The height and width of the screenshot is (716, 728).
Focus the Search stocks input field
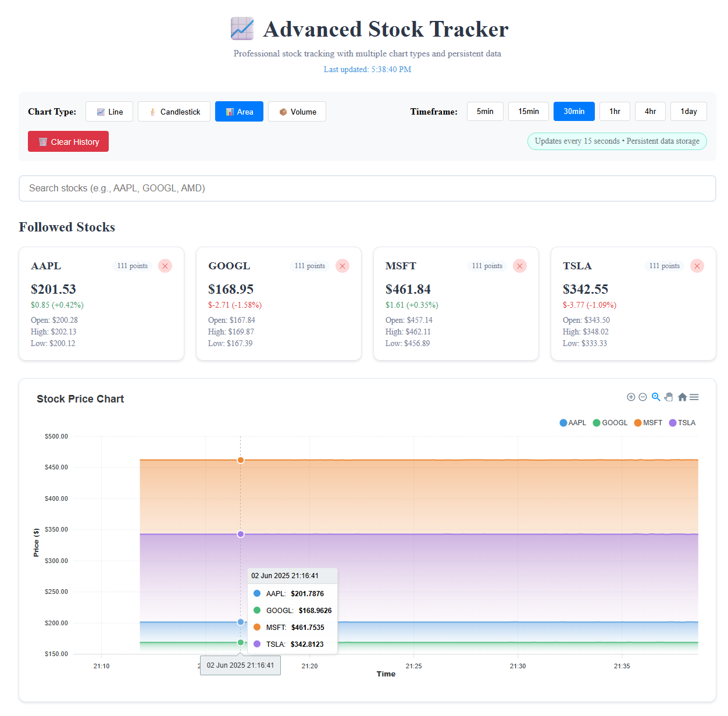tap(367, 188)
